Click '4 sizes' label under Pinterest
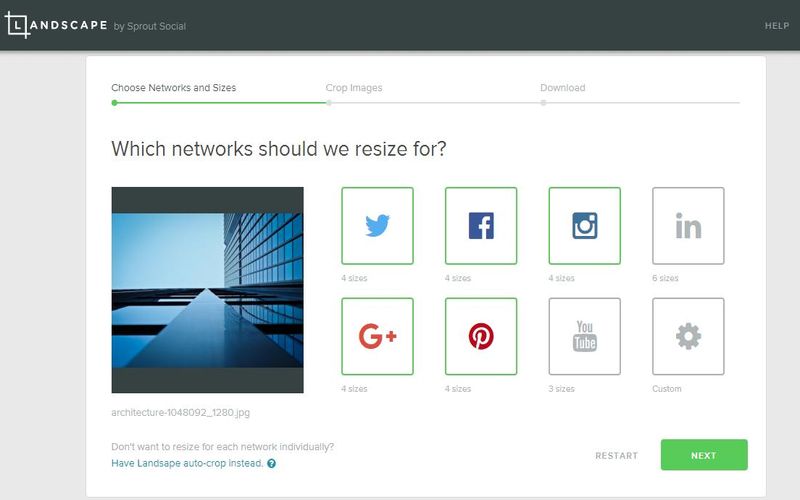800x500 pixels. (458, 389)
